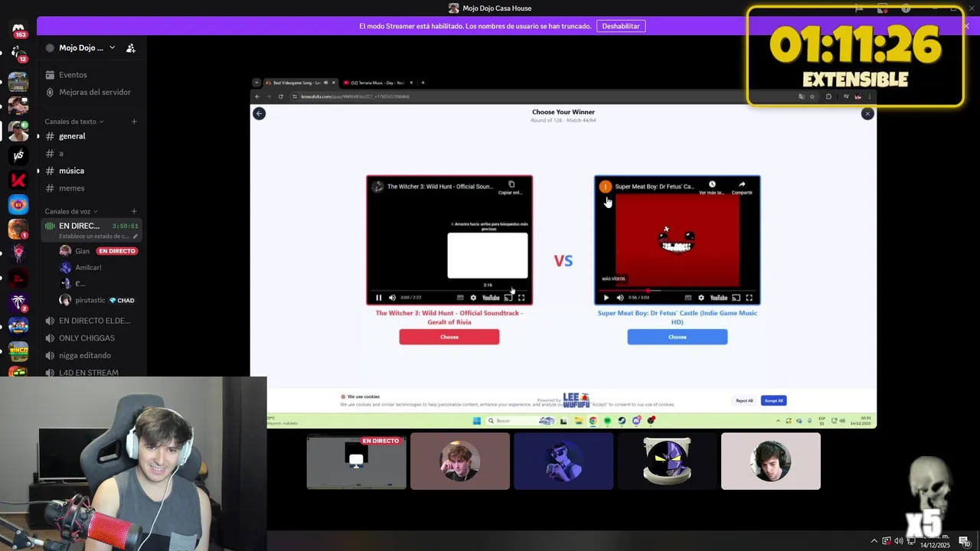Click Accept All cookies button
The image size is (980, 551).
(x=773, y=400)
